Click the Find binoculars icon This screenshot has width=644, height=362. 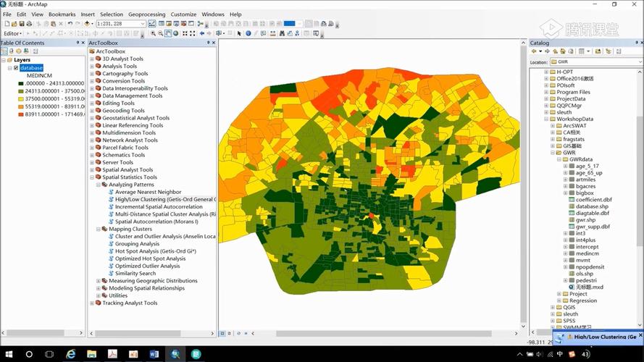tap(283, 33)
